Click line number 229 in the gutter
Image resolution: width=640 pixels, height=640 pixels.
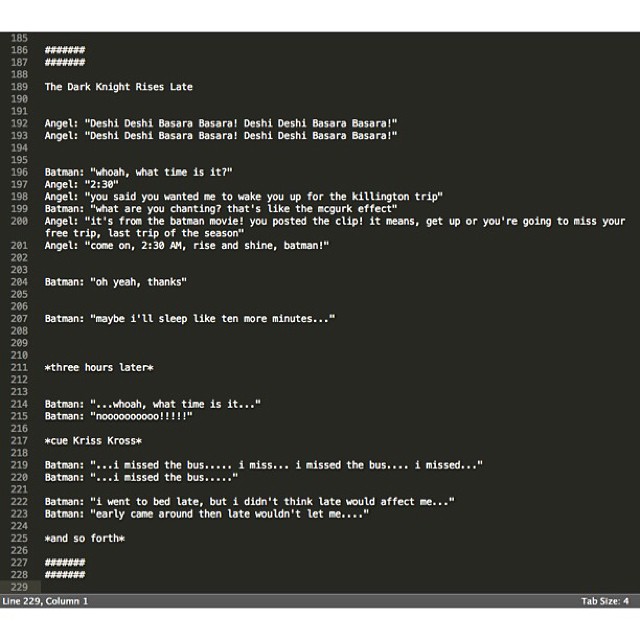[19, 587]
